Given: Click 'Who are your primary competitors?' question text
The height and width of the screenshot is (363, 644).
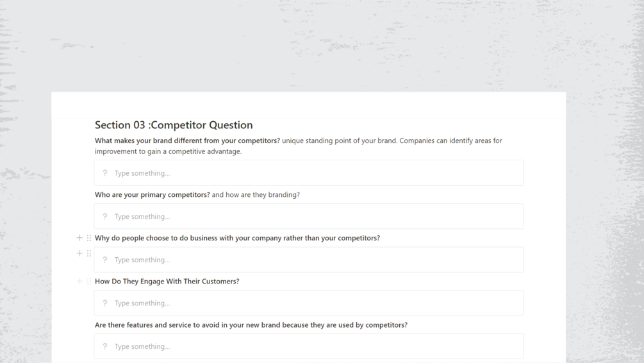Looking at the screenshot, I should point(153,195).
